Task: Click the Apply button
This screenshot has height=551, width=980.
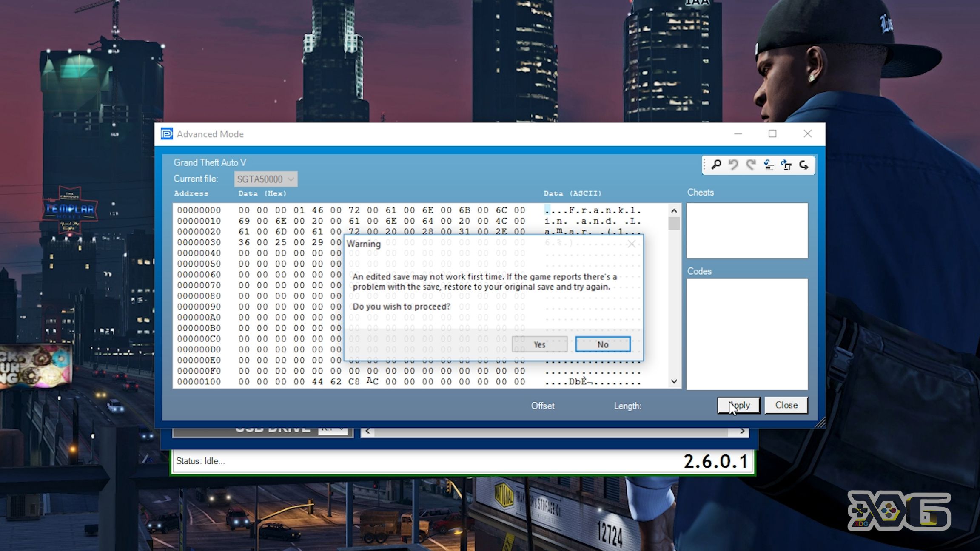Action: 739,405
